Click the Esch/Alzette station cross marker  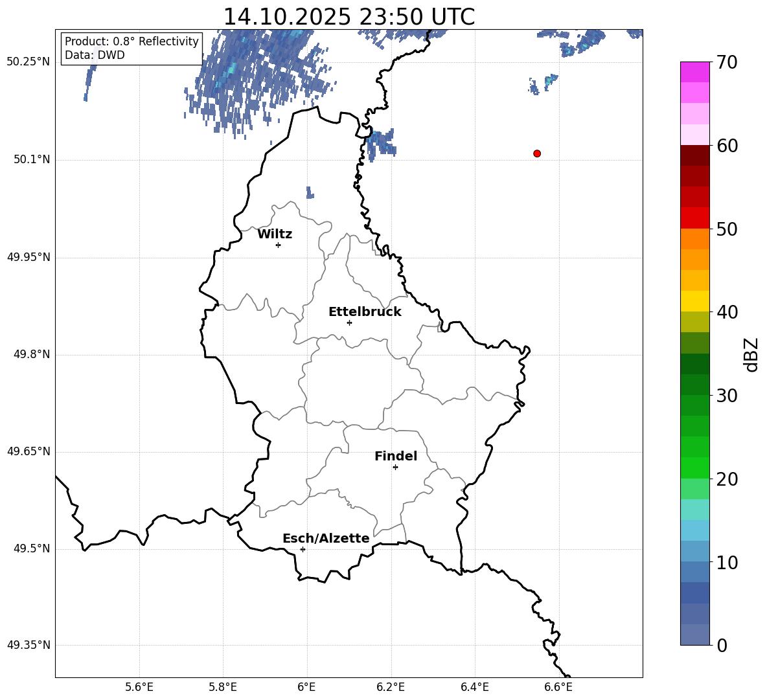[303, 549]
